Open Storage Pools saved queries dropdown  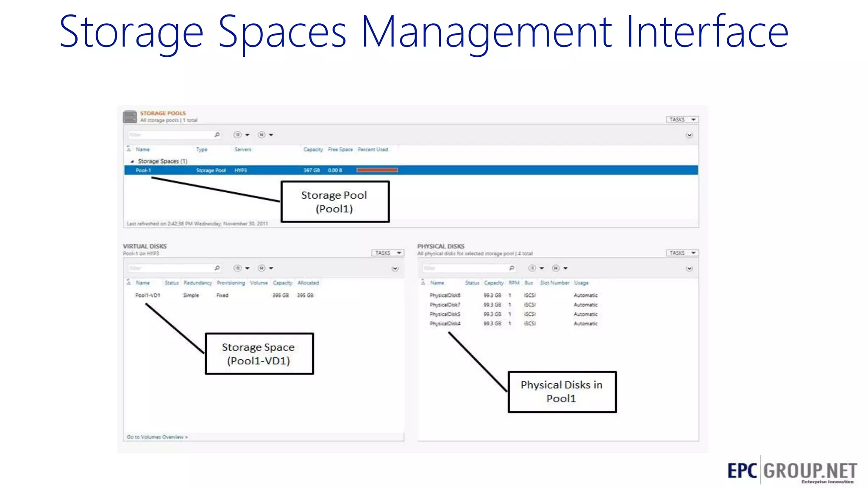pyautogui.click(x=265, y=135)
